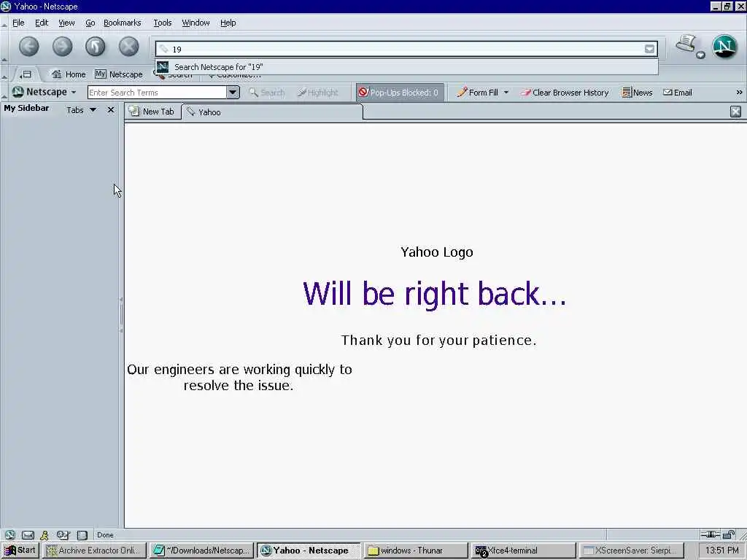Click the Highlight button
Viewport: 747px width, 560px height.
point(318,93)
